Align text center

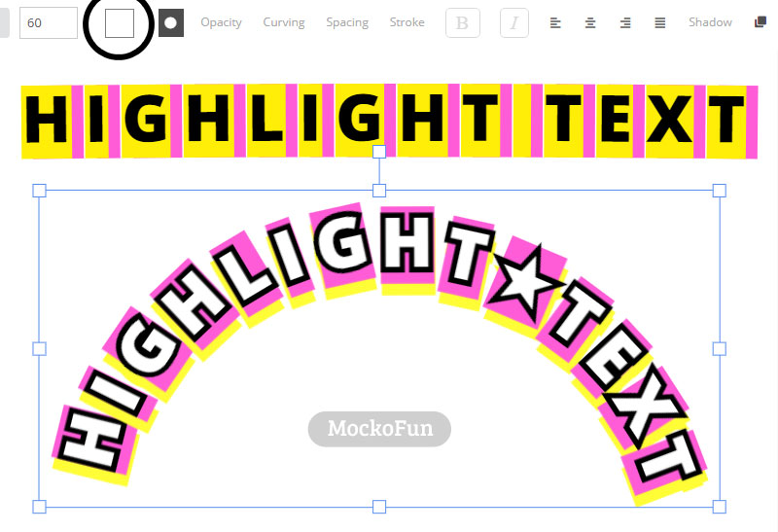590,22
